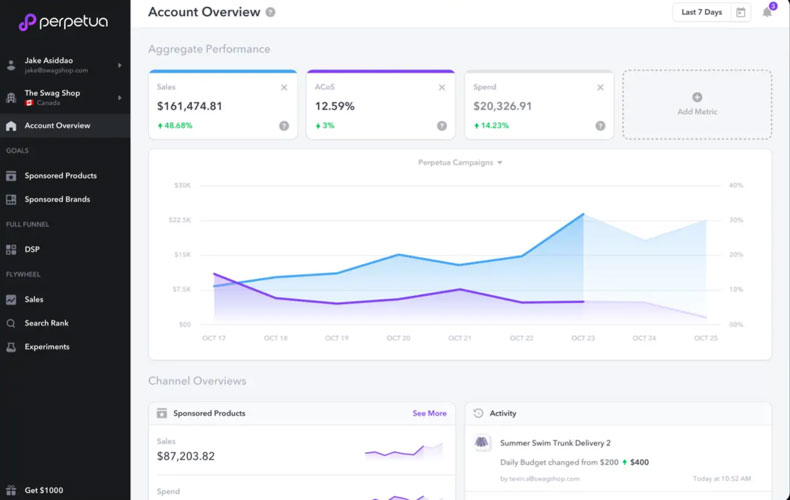Select the Spend metric card
790x500 pixels.
tap(539, 105)
